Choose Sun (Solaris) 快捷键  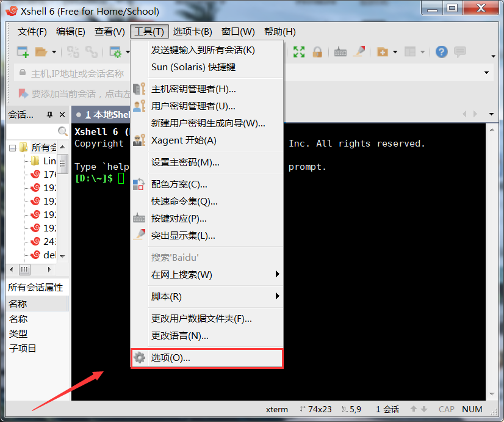pyautogui.click(x=207, y=67)
